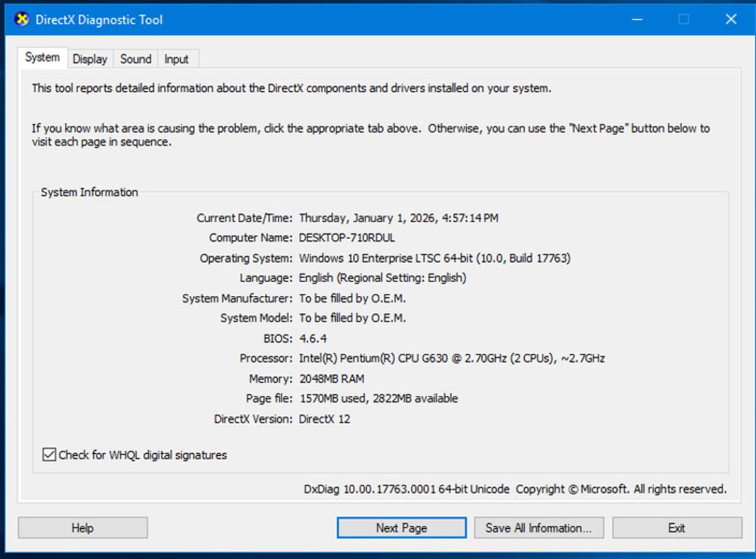756x559 pixels.
Task: Click the DirectX 12 version value
Action: (x=324, y=419)
